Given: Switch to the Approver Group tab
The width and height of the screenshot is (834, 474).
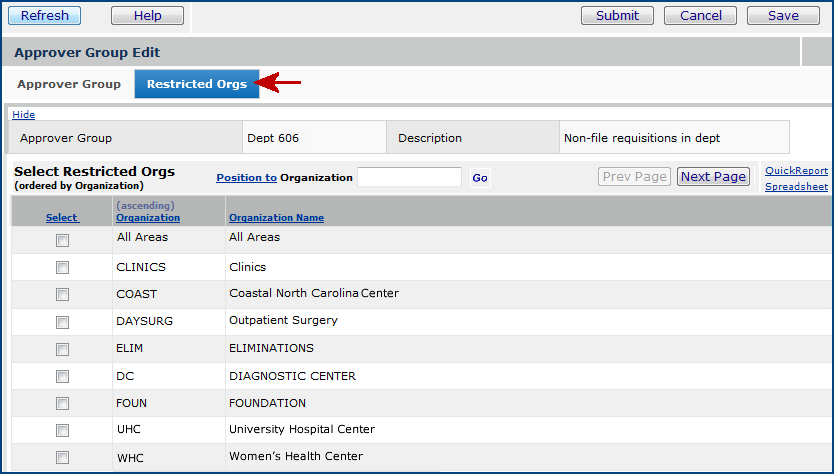Looking at the screenshot, I should (69, 84).
